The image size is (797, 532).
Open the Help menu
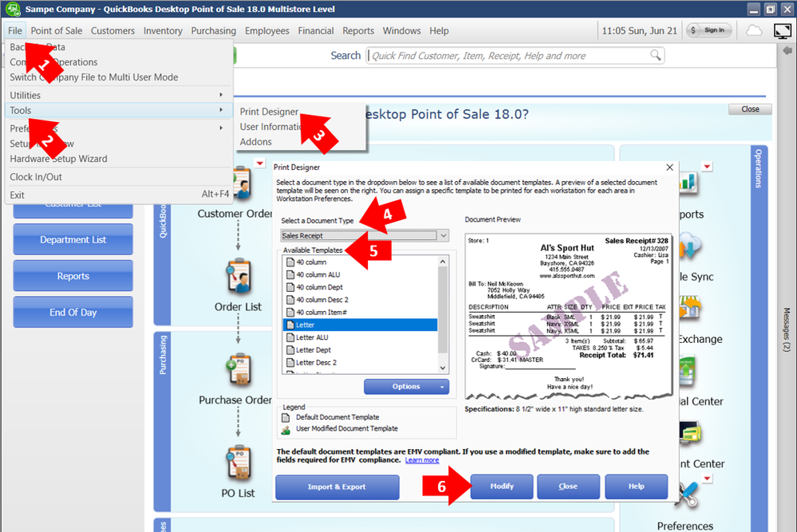[439, 30]
